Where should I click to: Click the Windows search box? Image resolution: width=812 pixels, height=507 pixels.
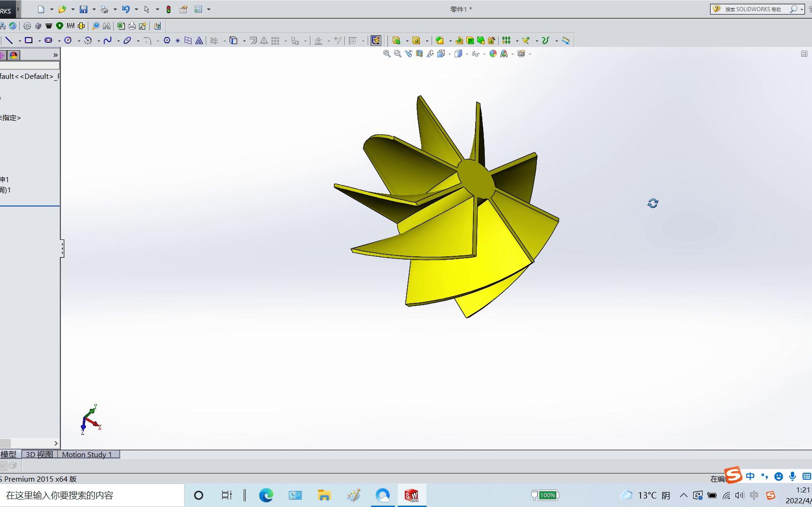pyautogui.click(x=92, y=495)
